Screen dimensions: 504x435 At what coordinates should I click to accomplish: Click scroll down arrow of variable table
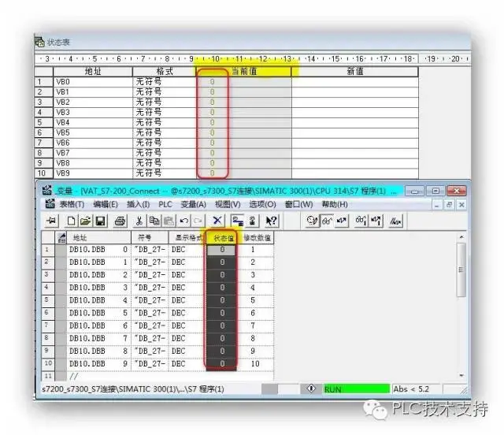pos(461,375)
